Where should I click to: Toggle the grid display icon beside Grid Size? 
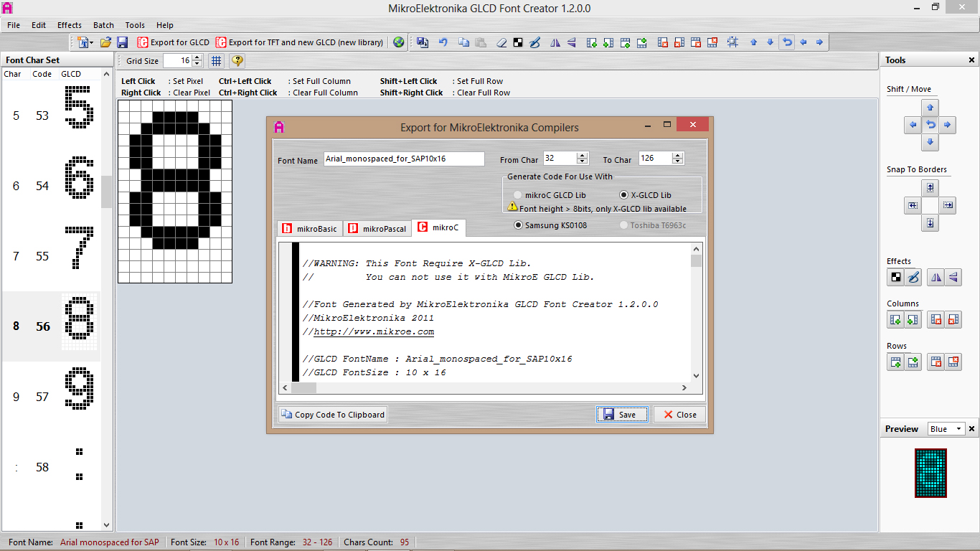coord(216,61)
